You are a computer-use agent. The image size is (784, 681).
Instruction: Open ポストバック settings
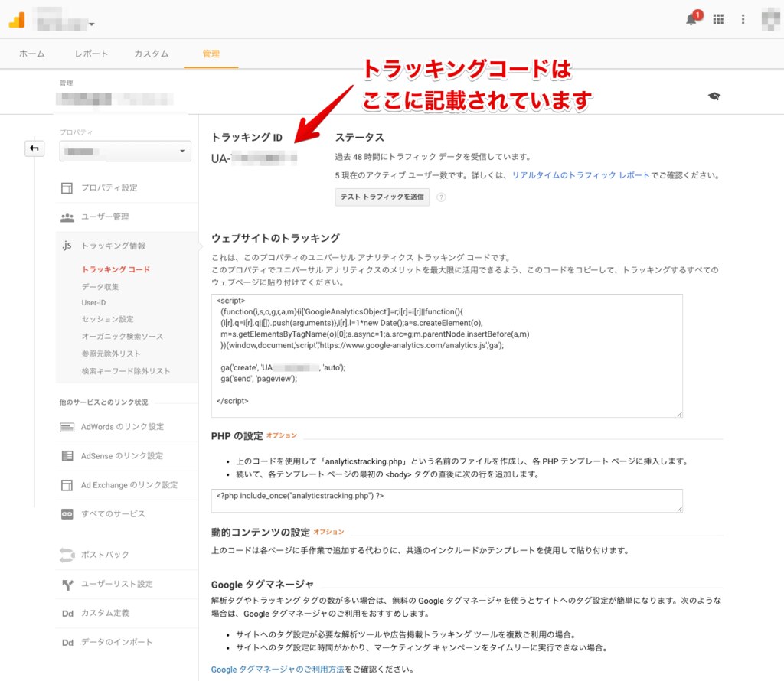click(x=105, y=555)
